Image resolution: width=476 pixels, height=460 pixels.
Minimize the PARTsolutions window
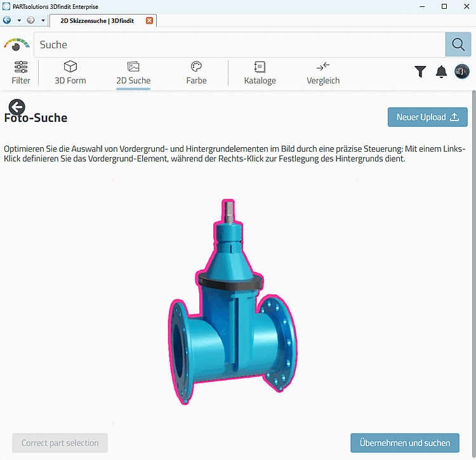click(422, 6)
